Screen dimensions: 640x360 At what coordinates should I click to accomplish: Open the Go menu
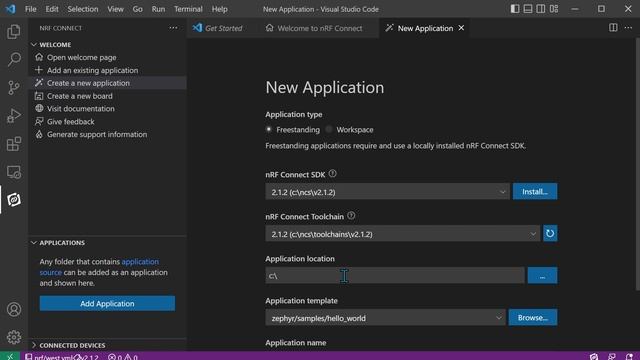click(138, 9)
